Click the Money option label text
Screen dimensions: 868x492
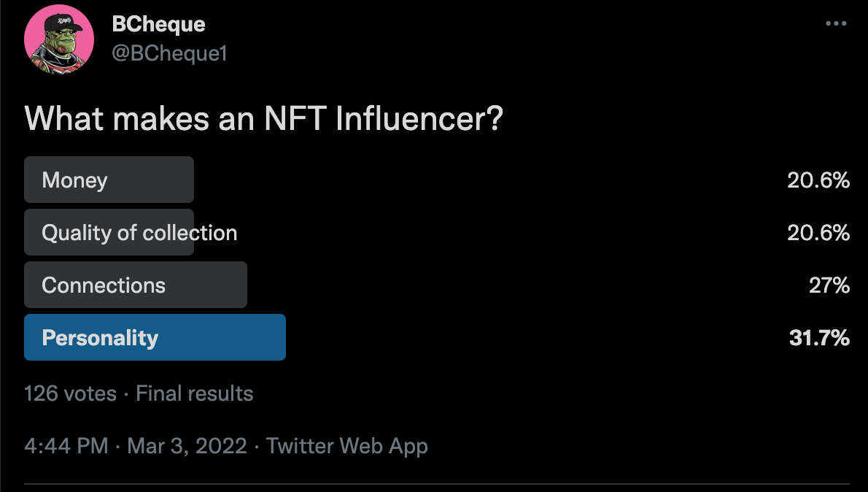pyautogui.click(x=74, y=180)
